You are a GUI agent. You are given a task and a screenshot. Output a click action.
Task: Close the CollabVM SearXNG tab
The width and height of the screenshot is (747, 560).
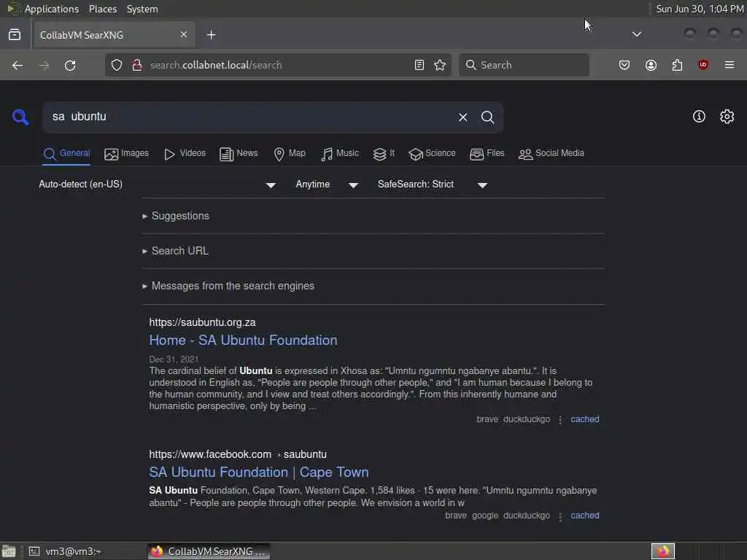183,34
